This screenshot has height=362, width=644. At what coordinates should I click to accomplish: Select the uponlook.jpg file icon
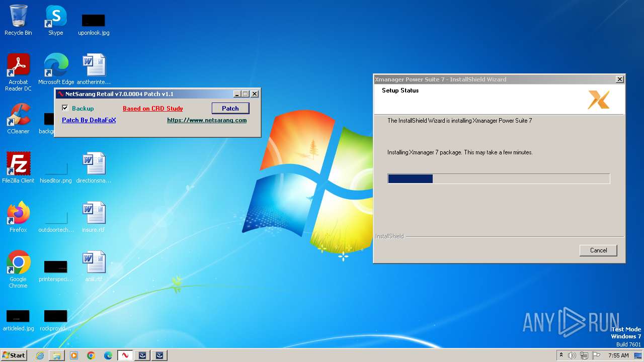[x=94, y=24]
